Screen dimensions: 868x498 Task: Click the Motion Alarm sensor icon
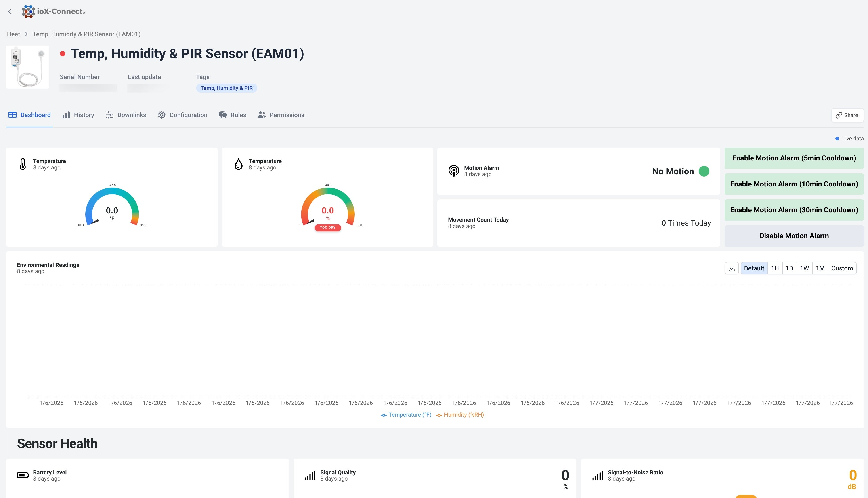pos(453,171)
